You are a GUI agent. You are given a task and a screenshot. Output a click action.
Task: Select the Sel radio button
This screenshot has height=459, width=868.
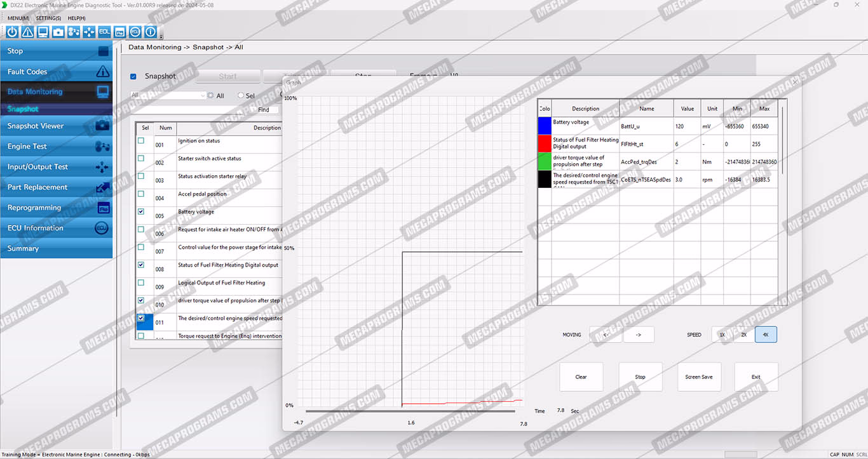tap(241, 96)
